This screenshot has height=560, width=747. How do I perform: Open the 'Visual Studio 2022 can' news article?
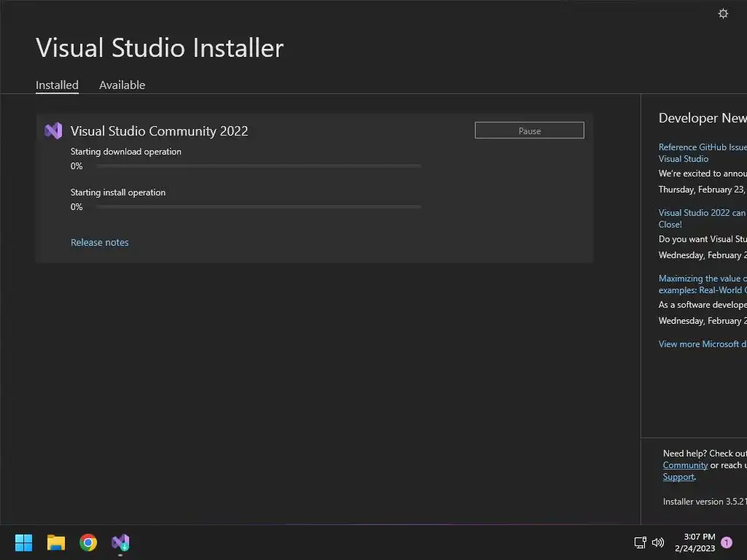pos(703,219)
